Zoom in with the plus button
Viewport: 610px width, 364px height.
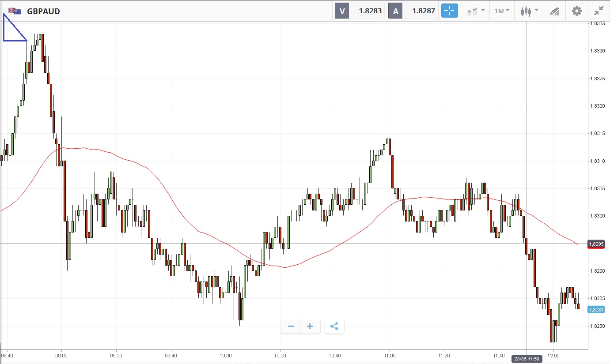tap(310, 326)
